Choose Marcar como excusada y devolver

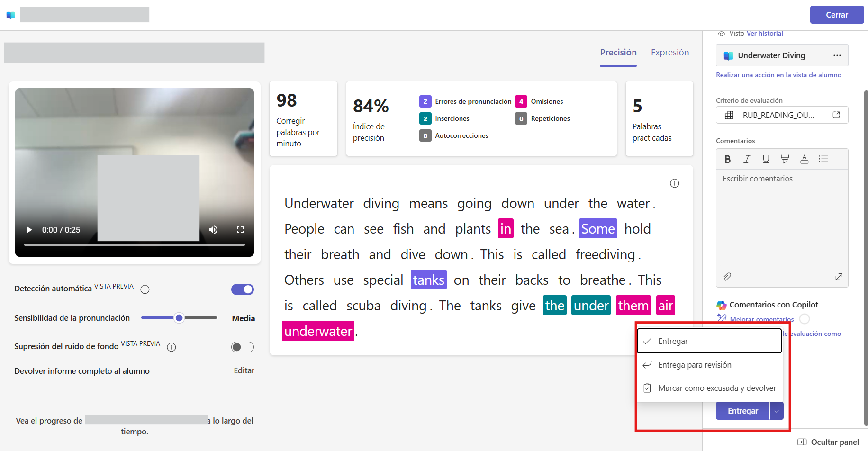[x=709, y=388]
